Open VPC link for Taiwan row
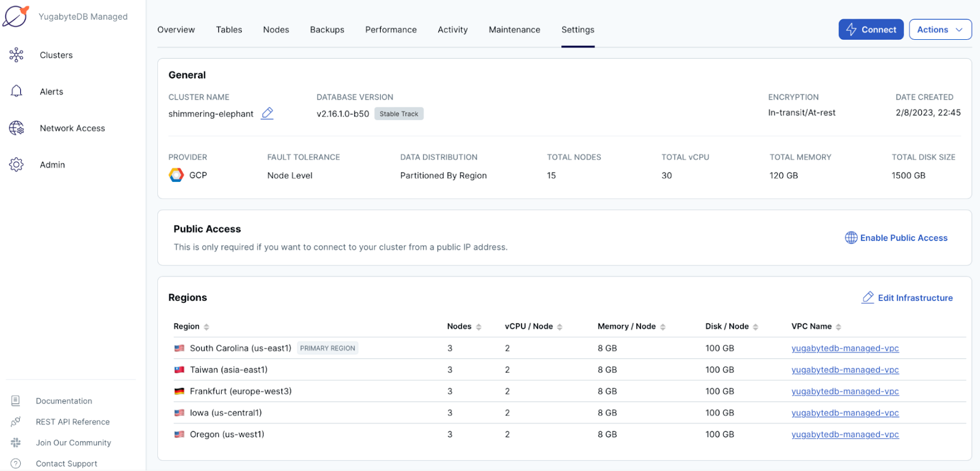The image size is (980, 471). point(845,370)
